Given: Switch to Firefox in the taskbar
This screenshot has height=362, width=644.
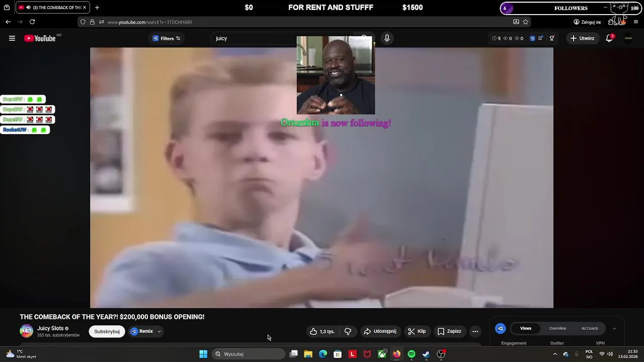Looking at the screenshot, I should [397, 354].
